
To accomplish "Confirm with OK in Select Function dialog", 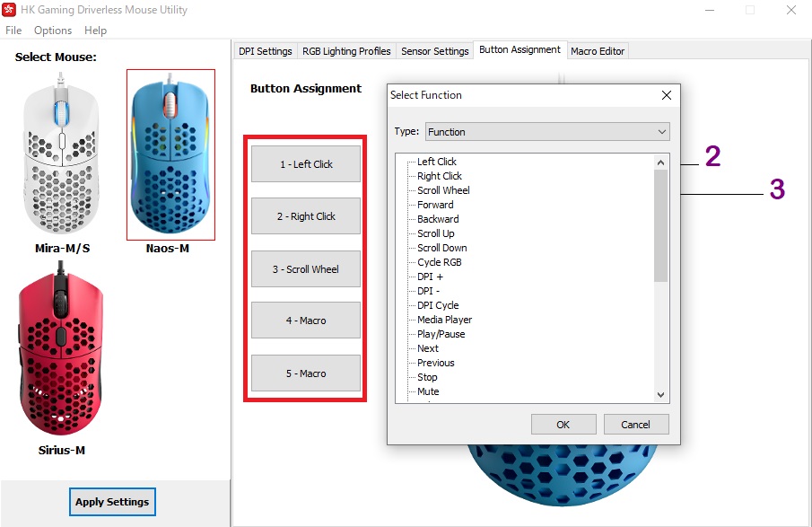I will pos(563,425).
